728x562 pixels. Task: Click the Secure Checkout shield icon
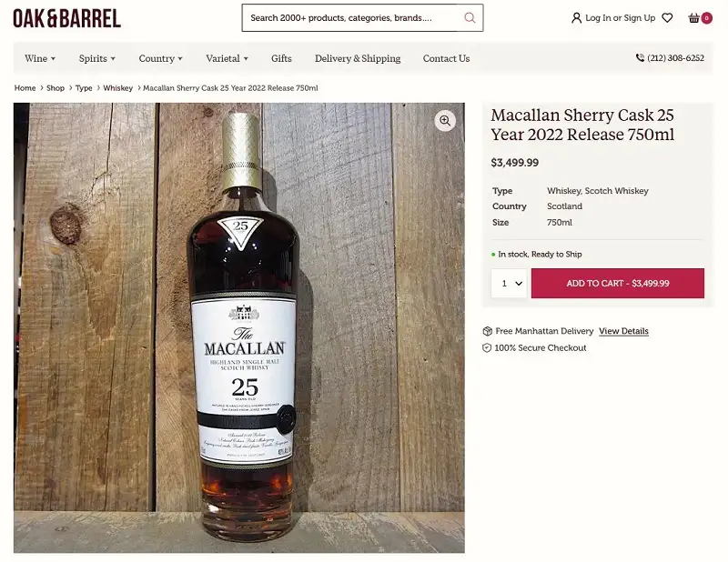coord(488,347)
